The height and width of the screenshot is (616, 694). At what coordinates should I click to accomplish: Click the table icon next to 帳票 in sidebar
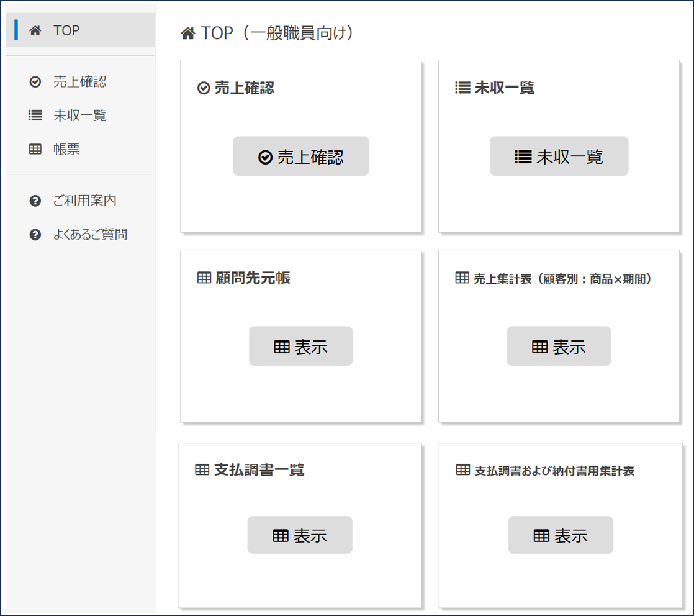[x=35, y=150]
